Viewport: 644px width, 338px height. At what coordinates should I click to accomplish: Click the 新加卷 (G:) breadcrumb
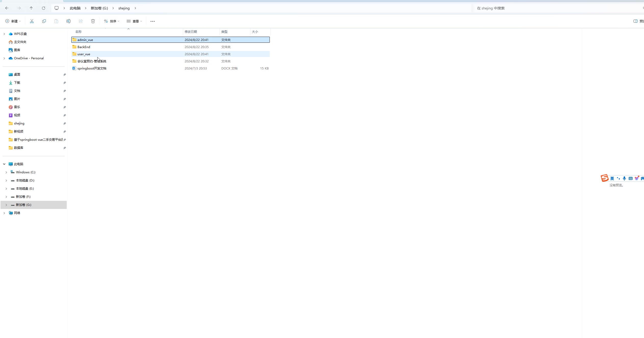(99, 8)
